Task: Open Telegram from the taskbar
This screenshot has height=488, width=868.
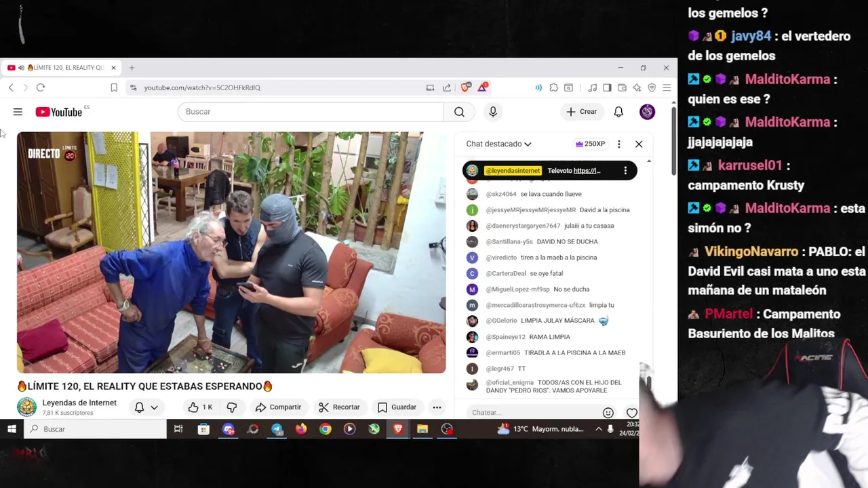Action: click(277, 429)
